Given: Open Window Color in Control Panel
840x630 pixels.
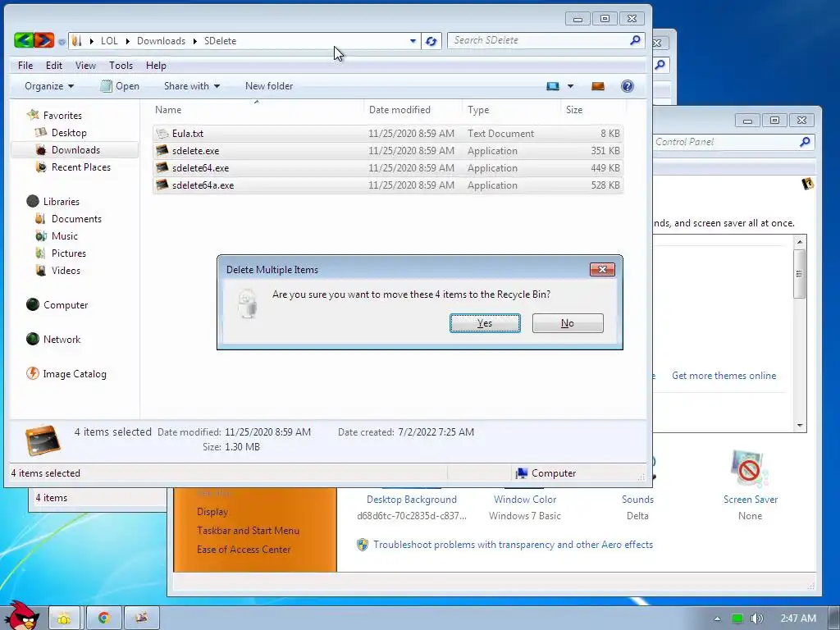Looking at the screenshot, I should (x=525, y=500).
